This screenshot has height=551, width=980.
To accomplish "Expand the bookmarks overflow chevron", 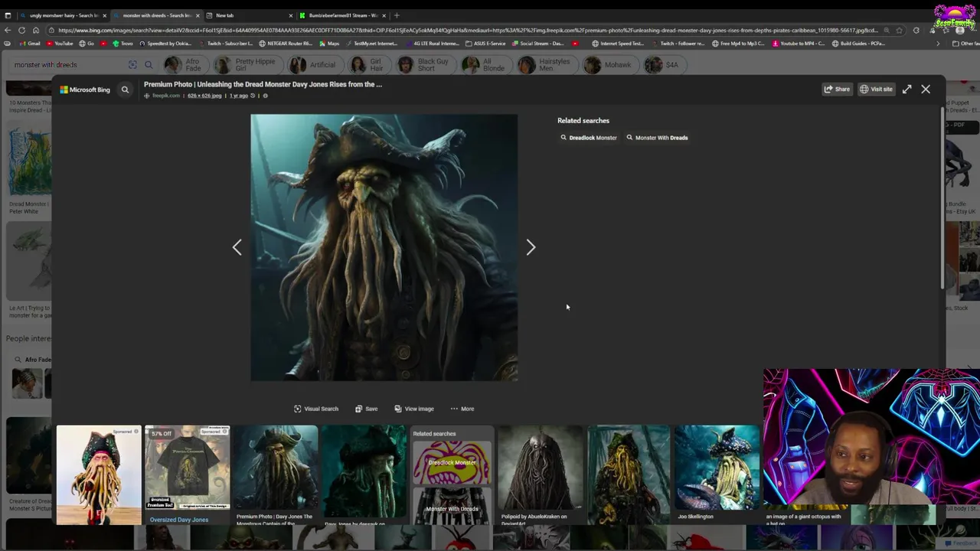I will 938,44.
